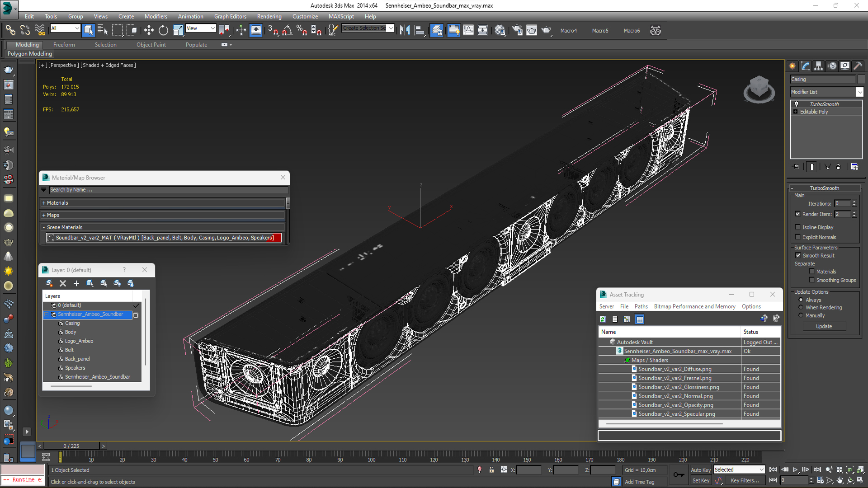Open the Create command panel tab
This screenshot has width=868, height=488.
pyautogui.click(x=793, y=66)
